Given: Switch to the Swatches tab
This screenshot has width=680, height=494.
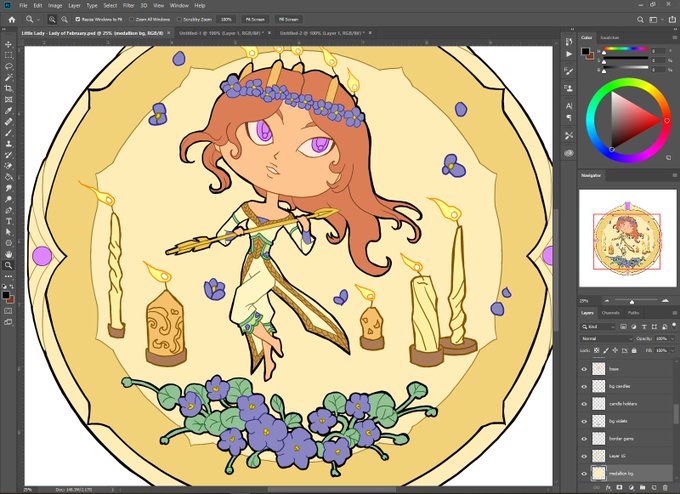Looking at the screenshot, I should (x=609, y=38).
